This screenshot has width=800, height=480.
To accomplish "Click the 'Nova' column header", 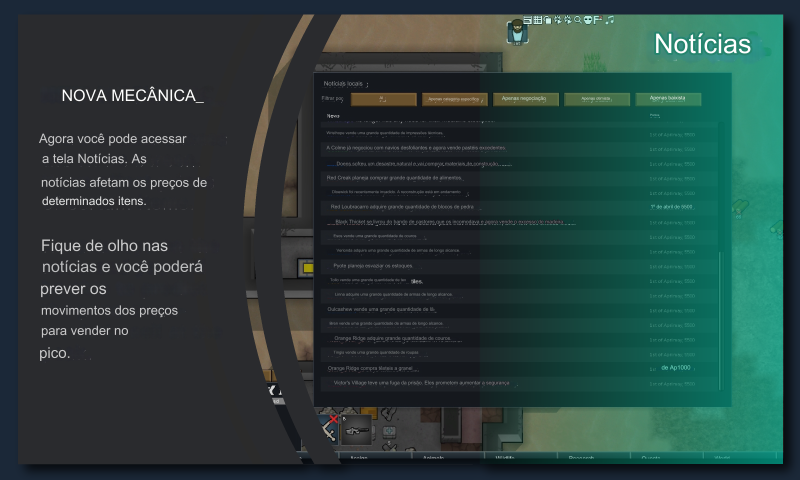I will click(x=333, y=116).
